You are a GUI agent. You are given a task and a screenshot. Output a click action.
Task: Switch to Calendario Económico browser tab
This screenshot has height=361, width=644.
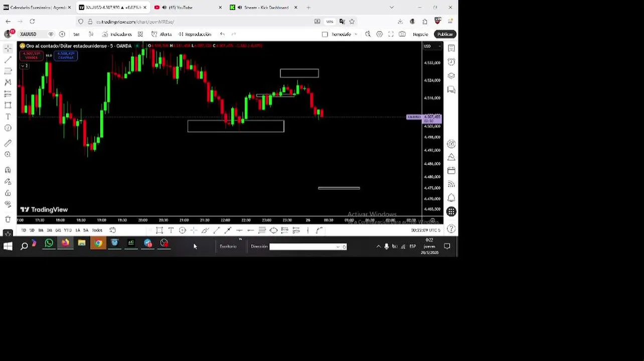pos(37,8)
